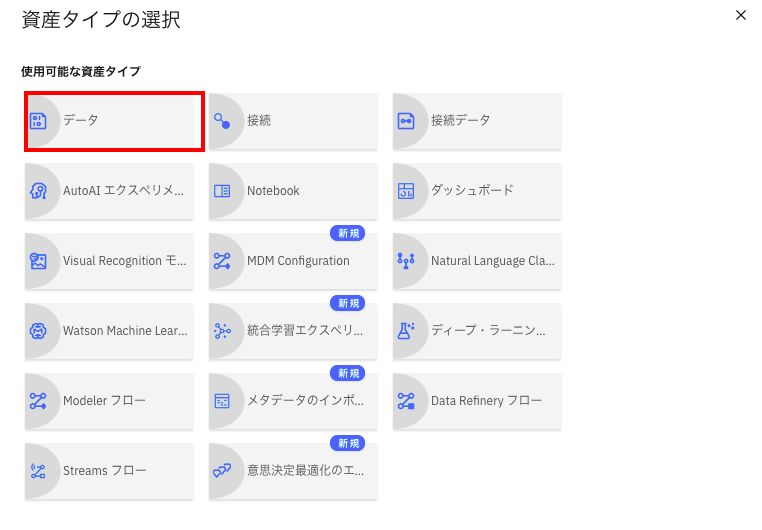Image resolution: width=762 pixels, height=530 pixels.
Task: Click the 接続 connection icon
Action: tap(222, 121)
